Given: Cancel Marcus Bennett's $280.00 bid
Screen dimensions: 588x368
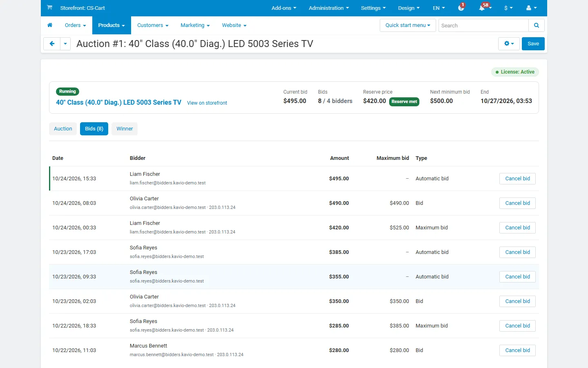Looking at the screenshot, I should [x=517, y=350].
